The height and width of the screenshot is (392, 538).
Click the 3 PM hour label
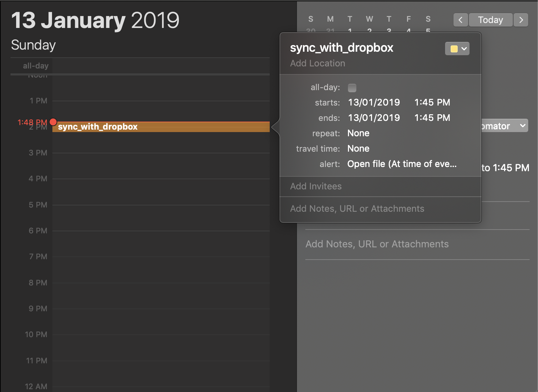[38, 153]
